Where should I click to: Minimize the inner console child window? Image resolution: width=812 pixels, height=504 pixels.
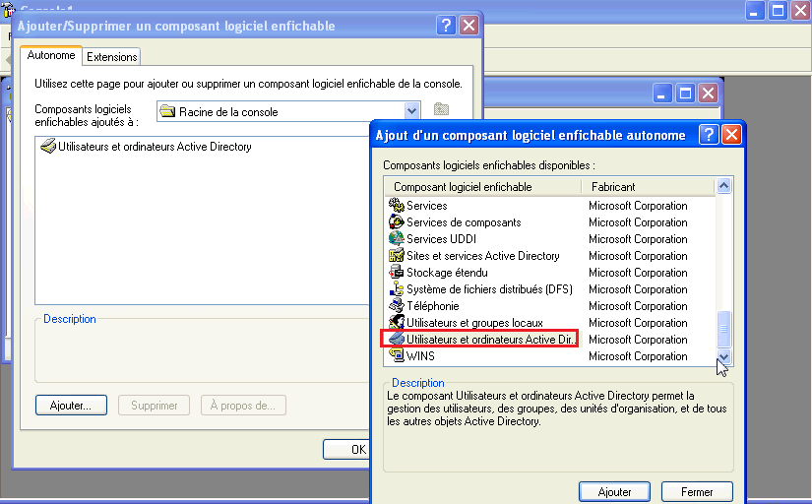pos(662,94)
